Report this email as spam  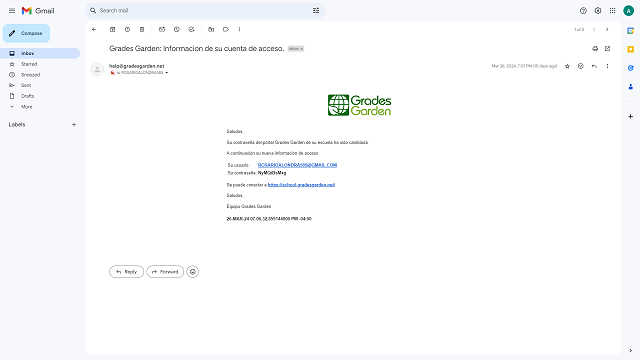pyautogui.click(x=127, y=29)
